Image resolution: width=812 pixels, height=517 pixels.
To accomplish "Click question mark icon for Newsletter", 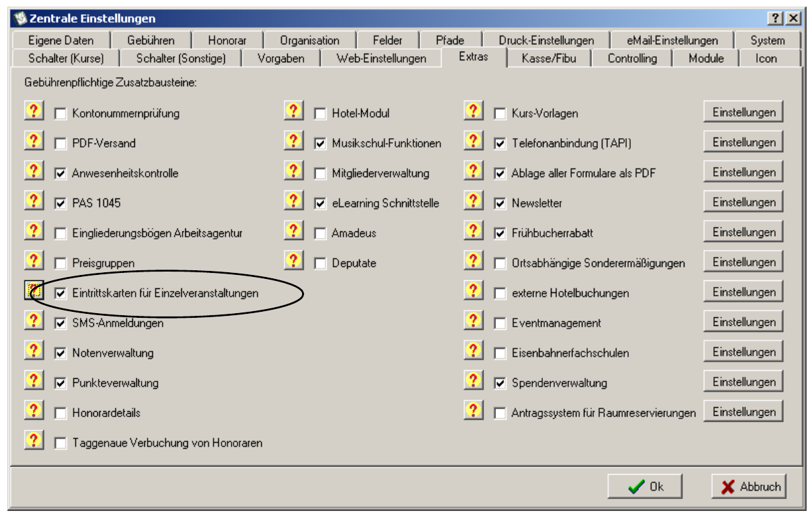I will (x=473, y=200).
